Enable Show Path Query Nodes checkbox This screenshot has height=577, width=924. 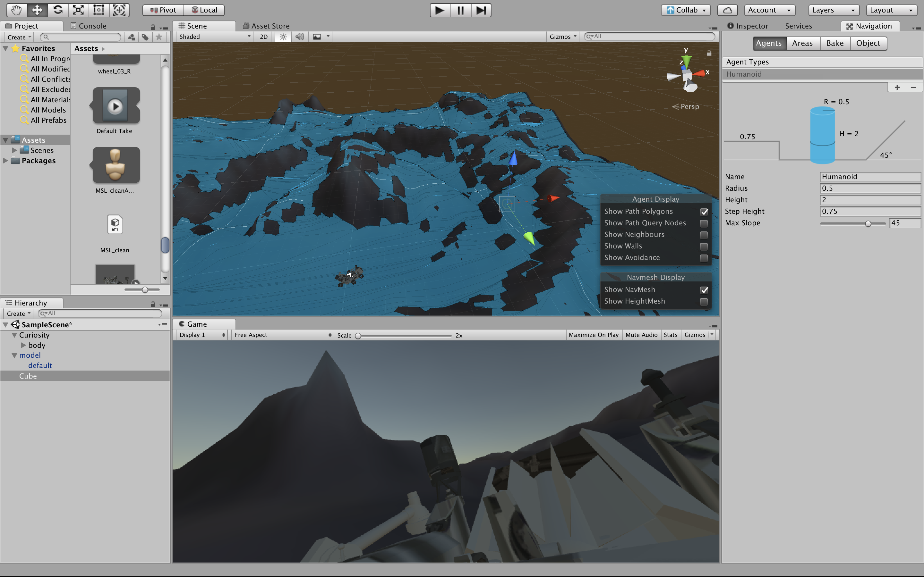tap(704, 223)
